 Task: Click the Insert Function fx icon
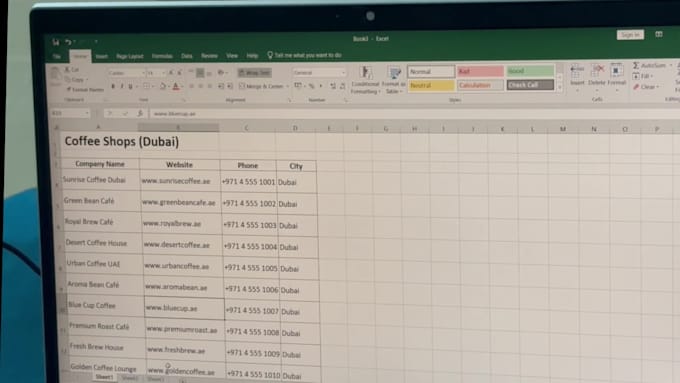(x=140, y=114)
